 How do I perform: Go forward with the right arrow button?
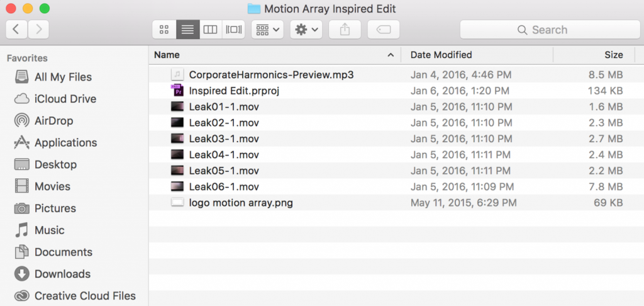pos(38,30)
